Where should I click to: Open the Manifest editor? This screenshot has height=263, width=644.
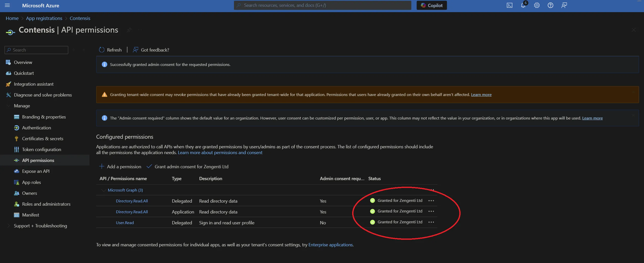click(x=31, y=215)
